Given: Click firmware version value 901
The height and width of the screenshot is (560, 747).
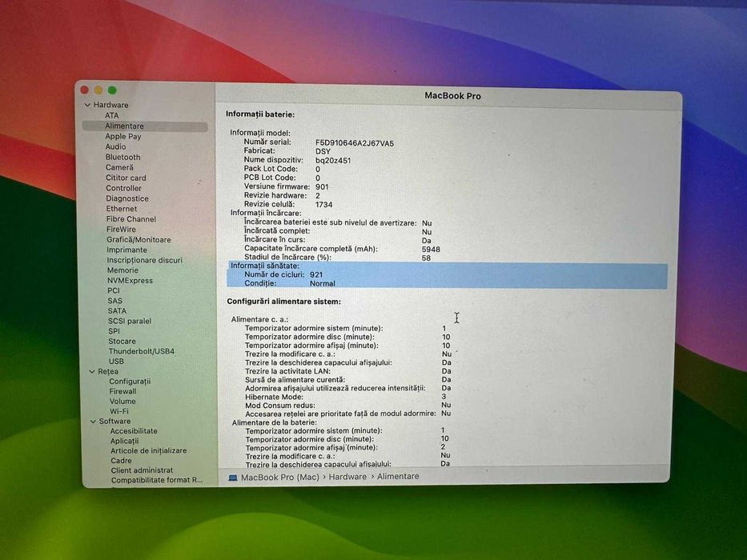Looking at the screenshot, I should (x=322, y=186).
